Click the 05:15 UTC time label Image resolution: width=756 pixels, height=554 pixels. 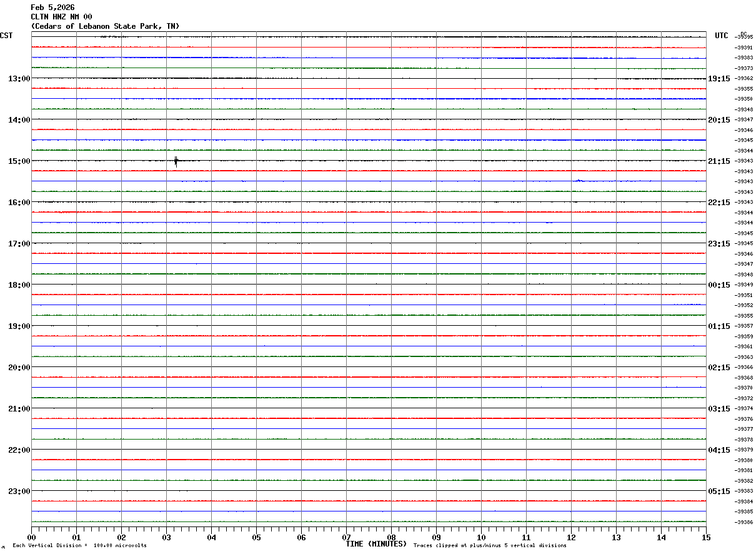(x=719, y=491)
